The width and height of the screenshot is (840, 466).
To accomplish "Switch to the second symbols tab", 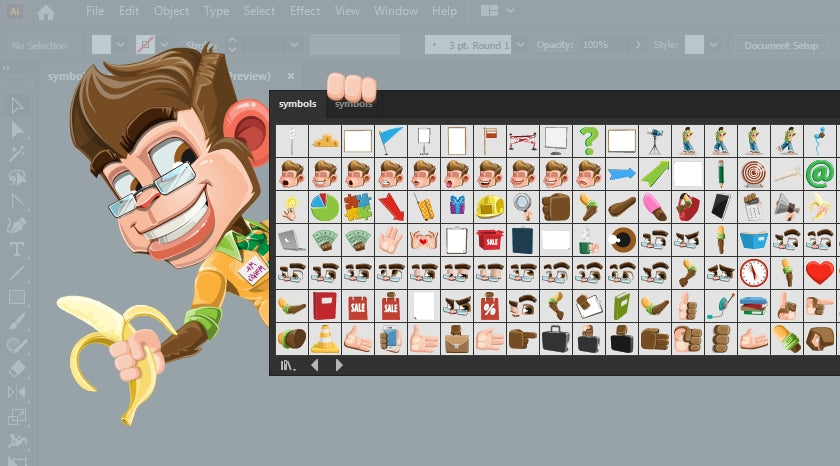I will click(353, 103).
